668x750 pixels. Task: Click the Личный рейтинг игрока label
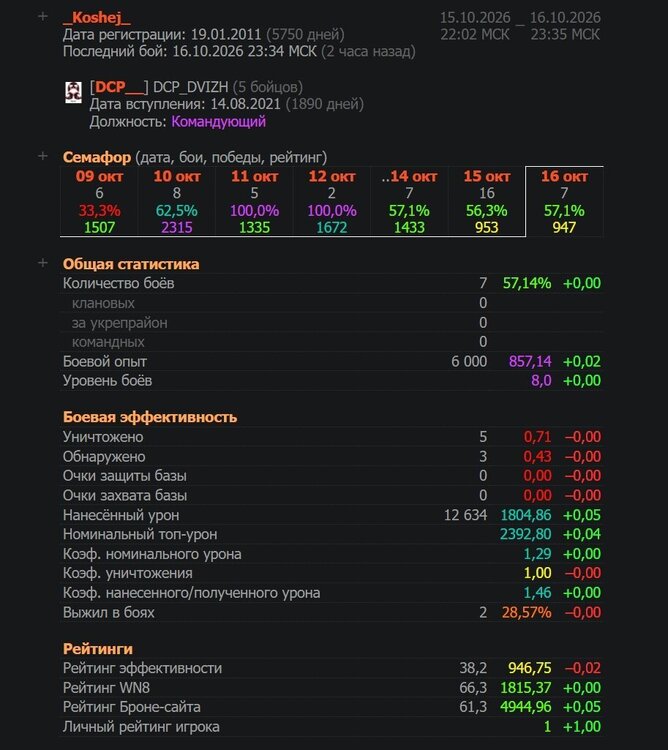(141, 727)
